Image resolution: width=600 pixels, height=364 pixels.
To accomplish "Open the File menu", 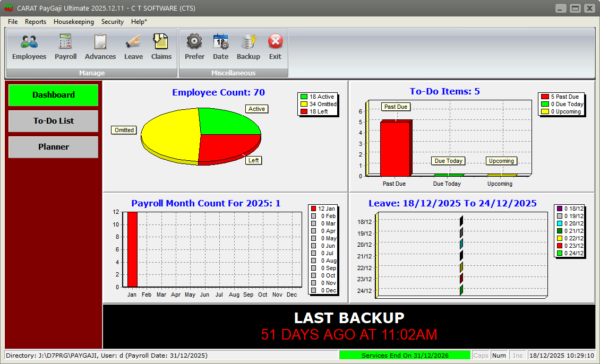I will 13,22.
